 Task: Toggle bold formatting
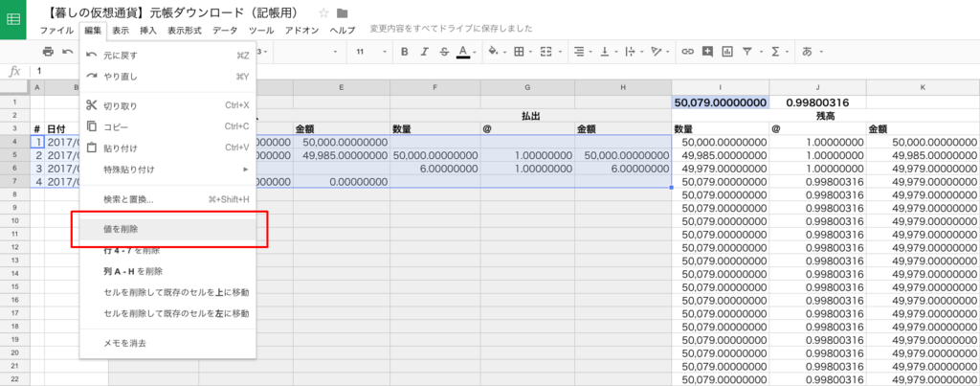[405, 52]
